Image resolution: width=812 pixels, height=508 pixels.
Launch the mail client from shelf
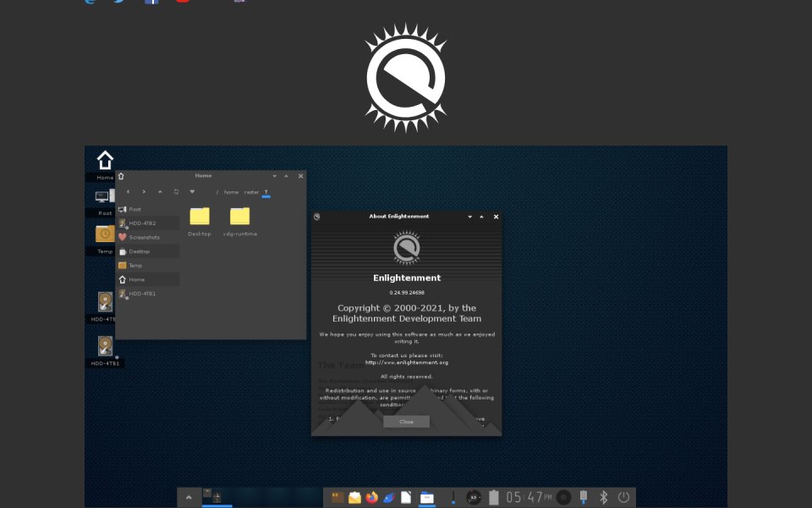[354, 498]
